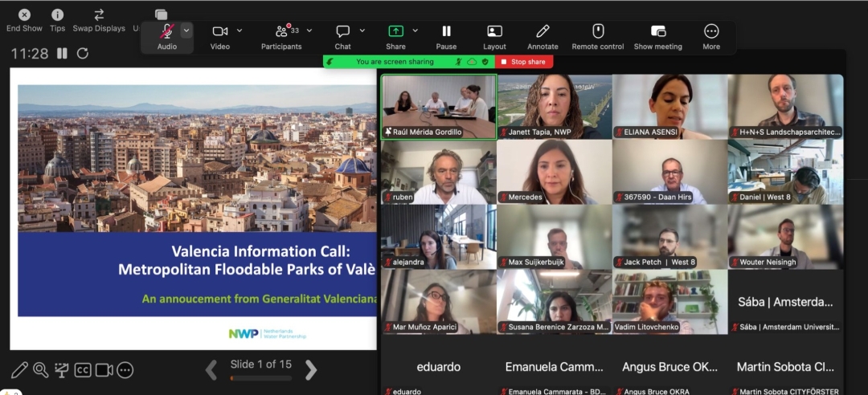Select Emanuela Cammarata participant tile

tap(555, 365)
